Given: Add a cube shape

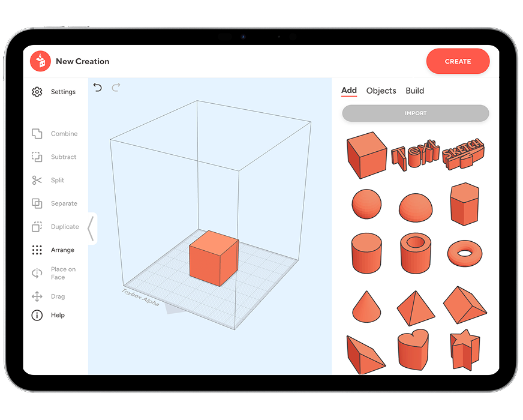Looking at the screenshot, I should point(366,155).
